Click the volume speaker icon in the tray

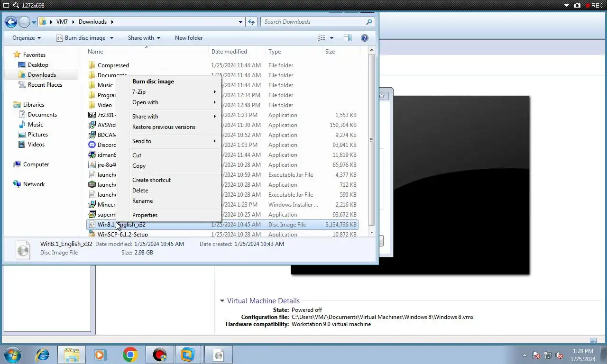pyautogui.click(x=559, y=355)
